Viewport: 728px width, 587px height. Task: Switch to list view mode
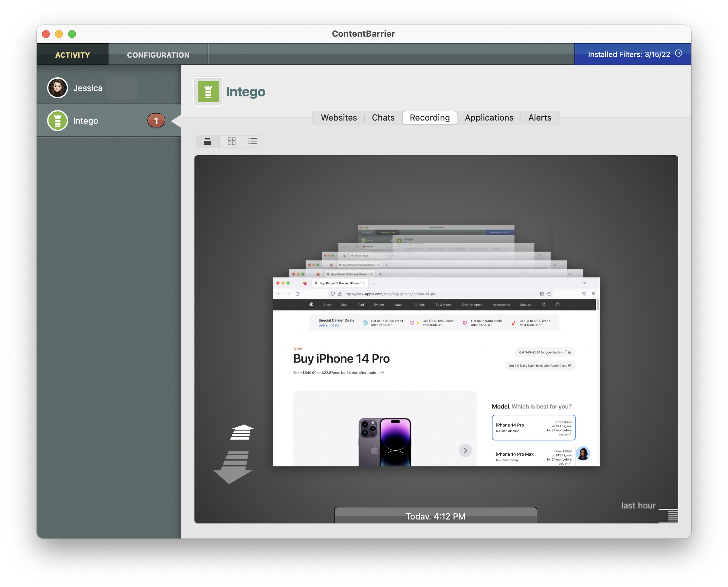point(252,141)
